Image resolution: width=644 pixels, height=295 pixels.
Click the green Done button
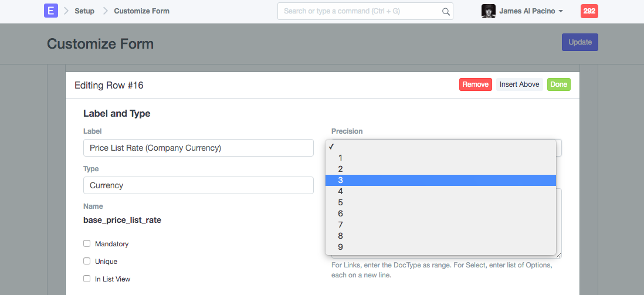click(x=558, y=84)
